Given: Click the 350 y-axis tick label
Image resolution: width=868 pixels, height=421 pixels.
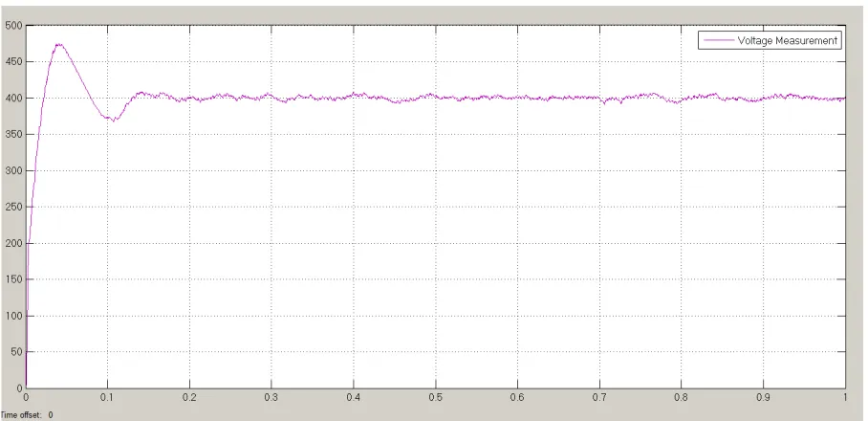Looking at the screenshot, I should click(13, 135).
